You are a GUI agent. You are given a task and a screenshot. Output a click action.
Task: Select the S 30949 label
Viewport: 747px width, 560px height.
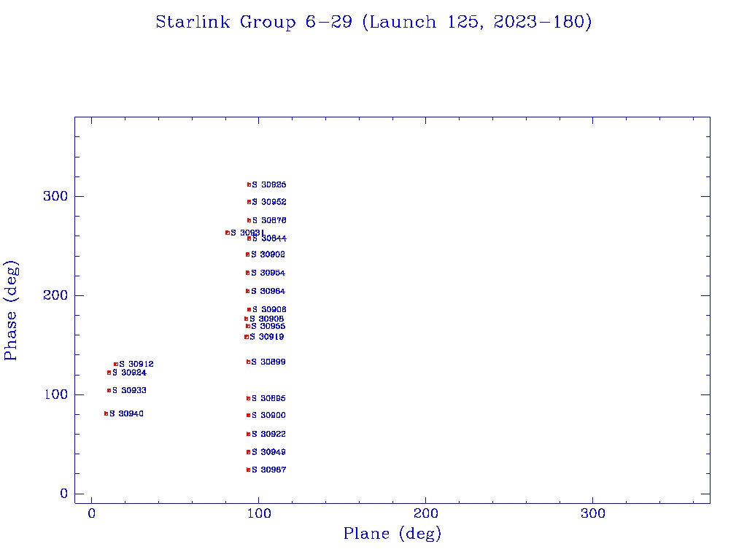click(268, 452)
